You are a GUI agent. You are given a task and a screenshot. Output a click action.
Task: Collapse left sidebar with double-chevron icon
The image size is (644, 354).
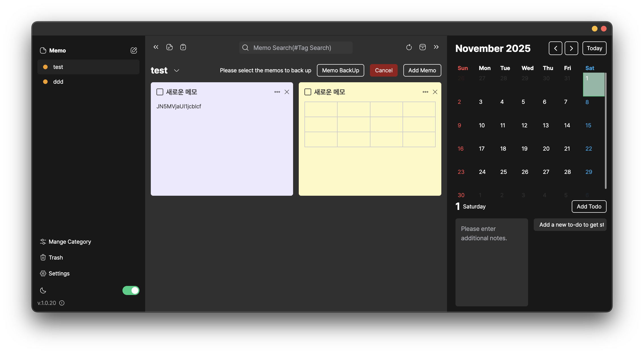click(x=156, y=47)
